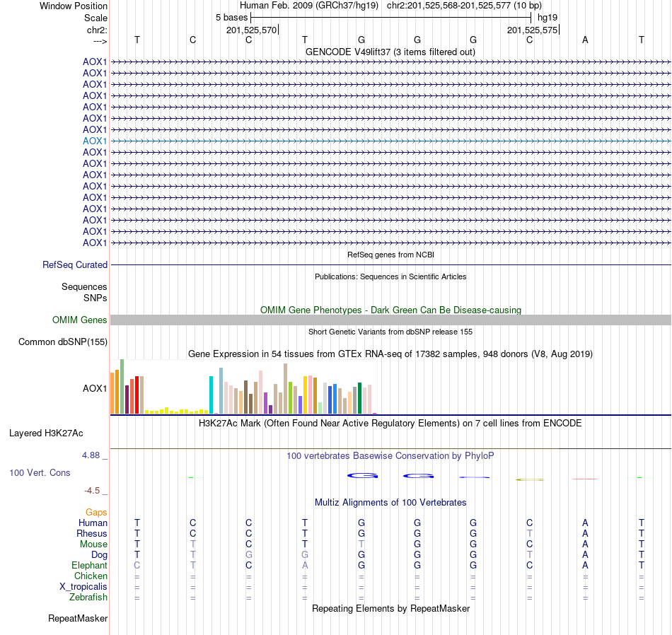Click the --> sequence direction arrow label

(x=100, y=41)
